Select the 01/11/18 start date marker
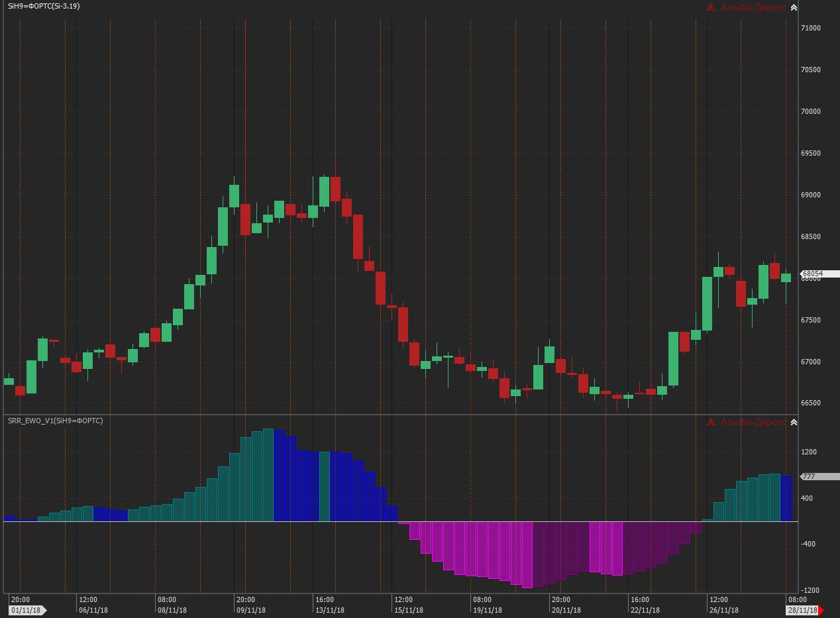This screenshot has width=840, height=618. (26, 610)
